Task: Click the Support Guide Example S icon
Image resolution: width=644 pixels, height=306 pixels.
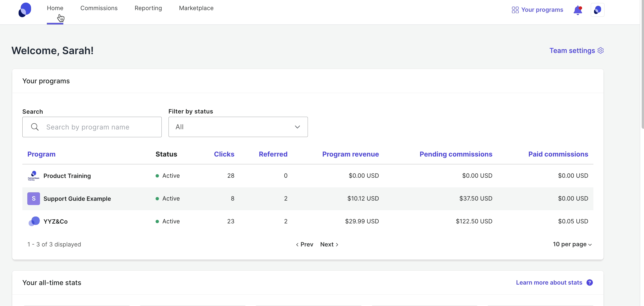Action: tap(33, 198)
